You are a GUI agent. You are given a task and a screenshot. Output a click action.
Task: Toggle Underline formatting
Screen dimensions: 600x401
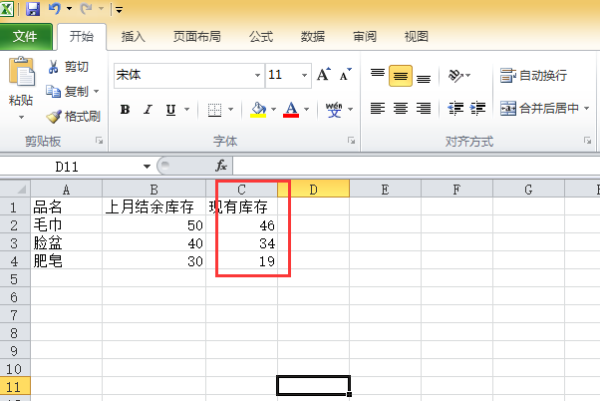171,110
